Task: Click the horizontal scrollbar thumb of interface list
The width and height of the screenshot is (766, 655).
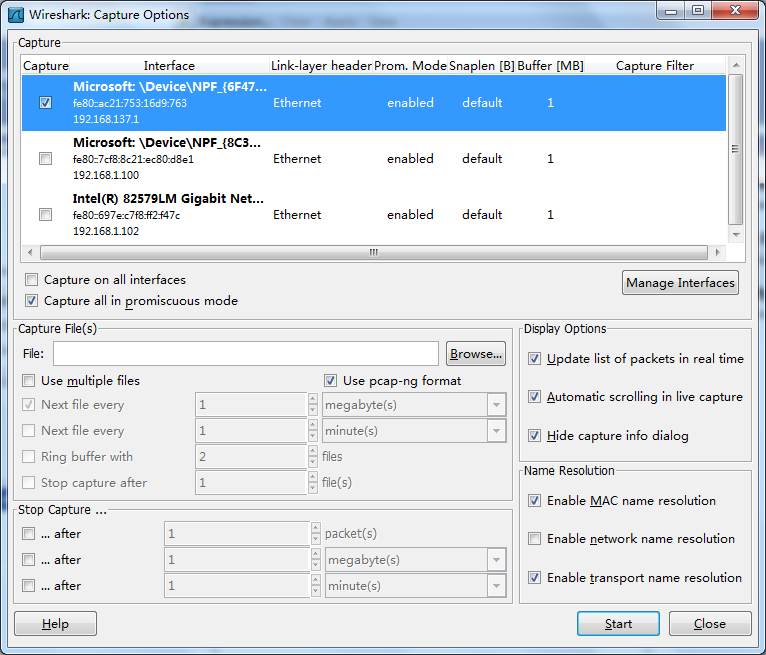Action: coord(374,253)
